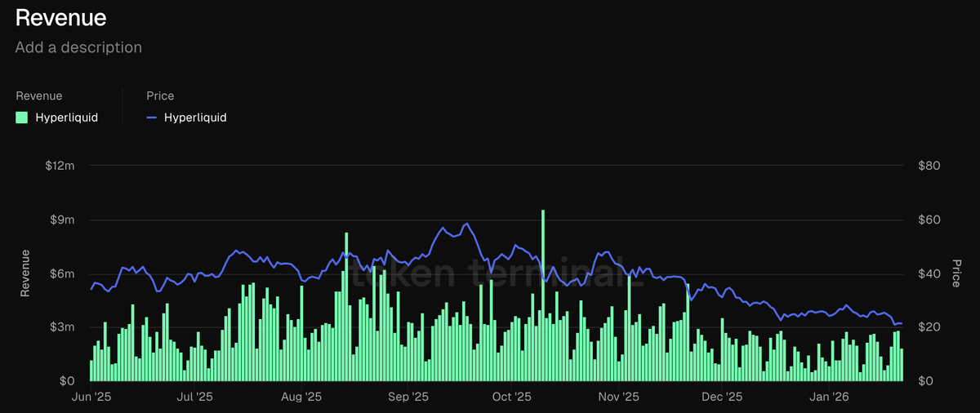Click the vertical Price axis title
Viewport: 980px width, 413px height.
(955, 273)
